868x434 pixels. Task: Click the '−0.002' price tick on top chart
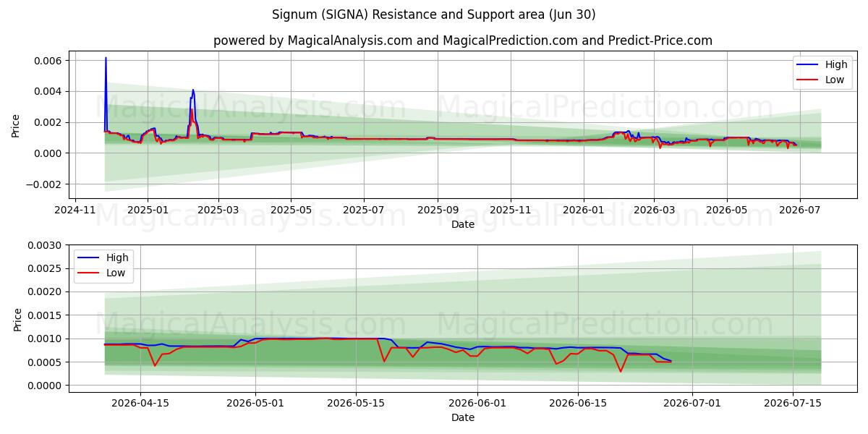46,184
